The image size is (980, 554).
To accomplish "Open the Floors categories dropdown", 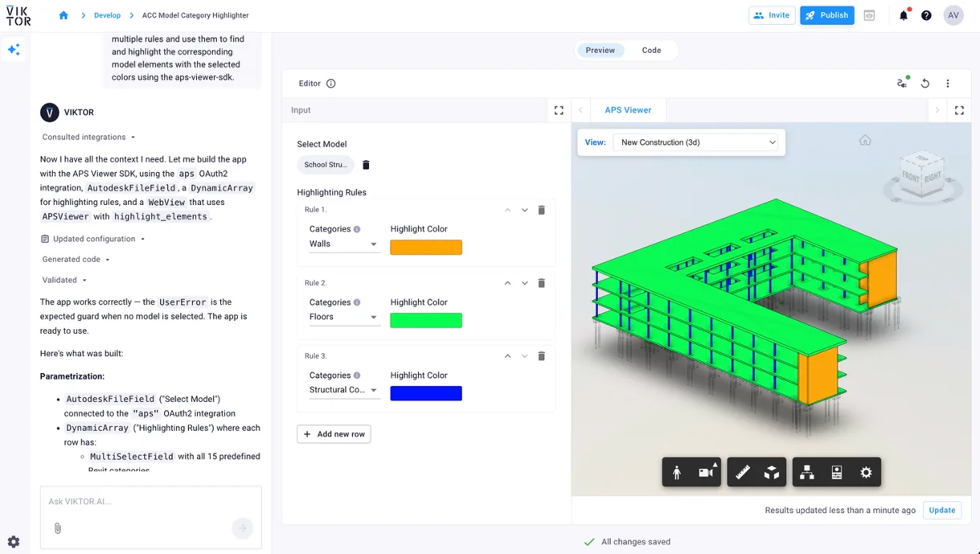I will tap(344, 317).
